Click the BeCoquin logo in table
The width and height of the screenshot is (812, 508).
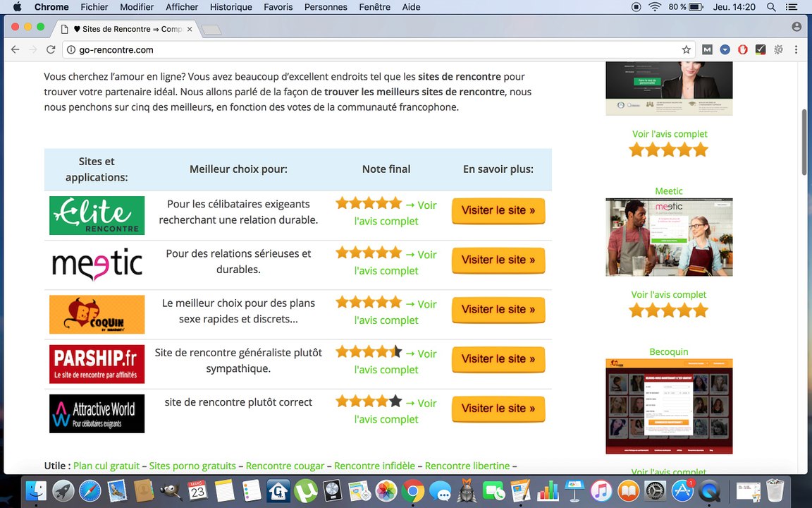point(97,314)
